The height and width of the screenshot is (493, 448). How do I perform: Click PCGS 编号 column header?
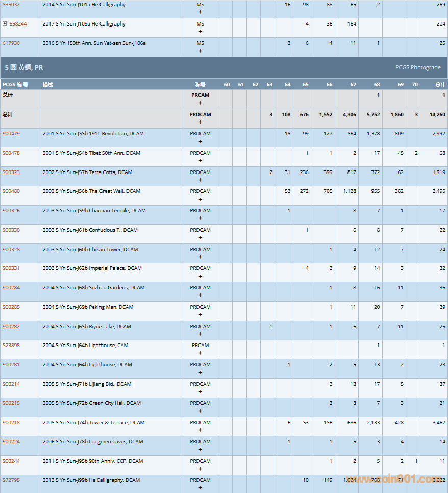(15, 84)
